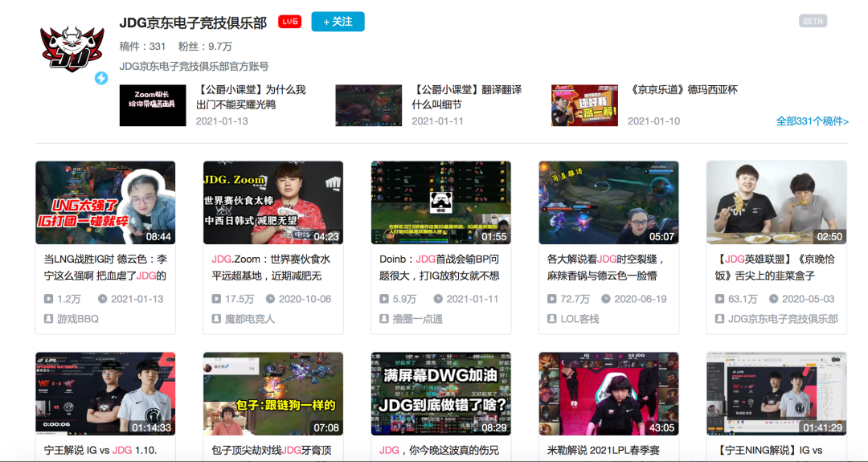Click the gray BETA badge
The image size is (868, 462).
[813, 21]
